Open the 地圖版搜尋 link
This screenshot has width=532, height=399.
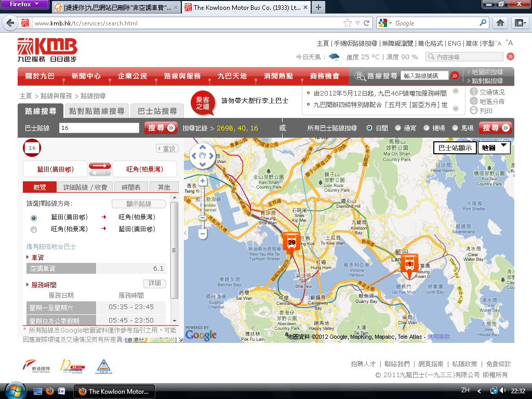click(487, 72)
